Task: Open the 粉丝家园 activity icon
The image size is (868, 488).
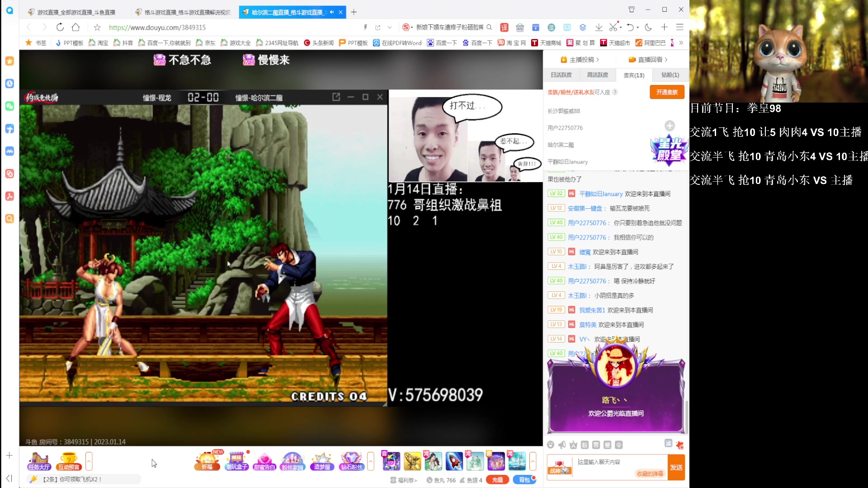Action: point(292,461)
